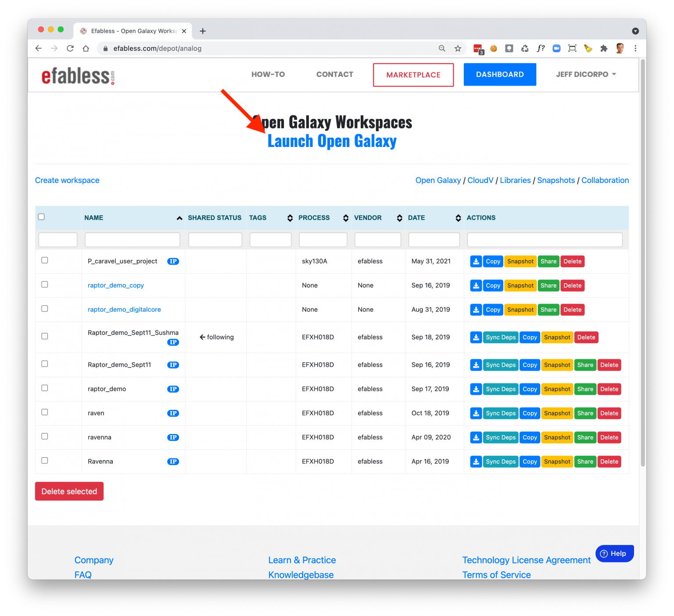Select the lowercase ravenna row checkbox

(x=45, y=436)
